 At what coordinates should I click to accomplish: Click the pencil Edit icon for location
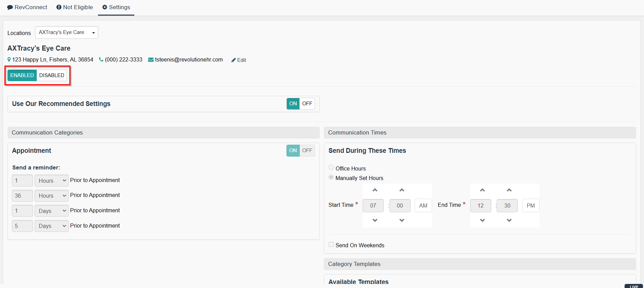click(x=234, y=60)
